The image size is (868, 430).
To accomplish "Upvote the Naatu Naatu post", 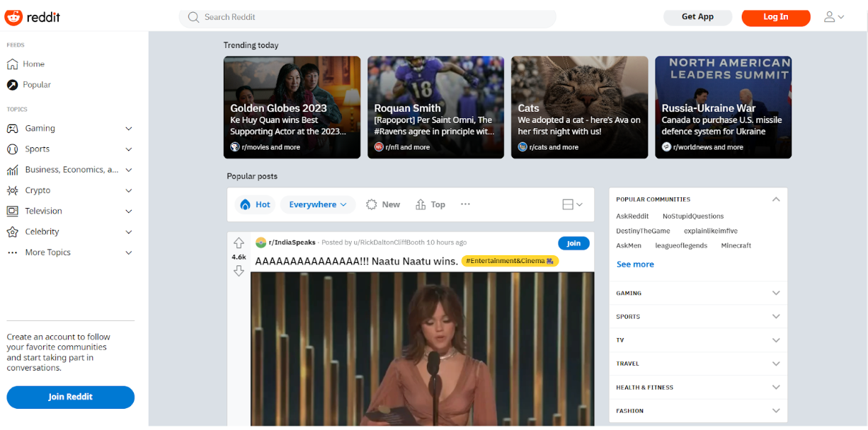I will (x=239, y=243).
